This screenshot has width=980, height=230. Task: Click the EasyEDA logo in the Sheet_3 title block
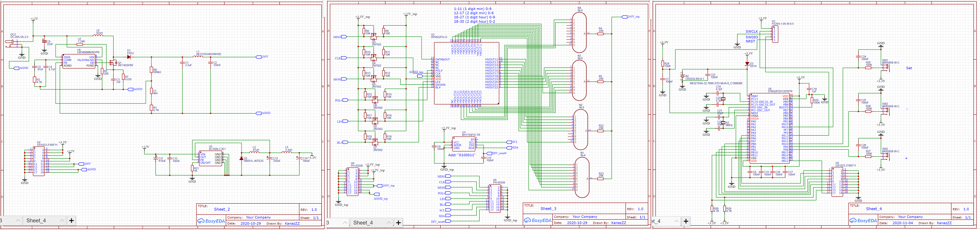pos(538,220)
